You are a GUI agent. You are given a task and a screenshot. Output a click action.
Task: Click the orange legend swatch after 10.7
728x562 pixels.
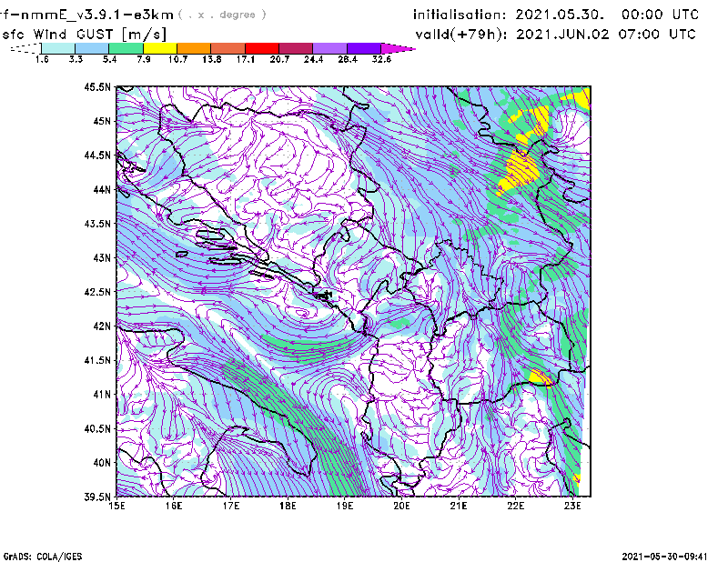tap(194, 48)
